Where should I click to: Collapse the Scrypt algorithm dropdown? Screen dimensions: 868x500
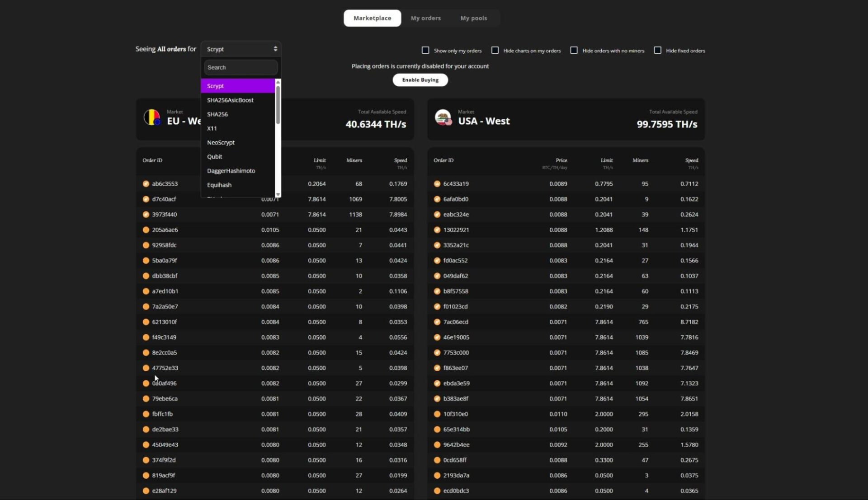[x=241, y=49]
